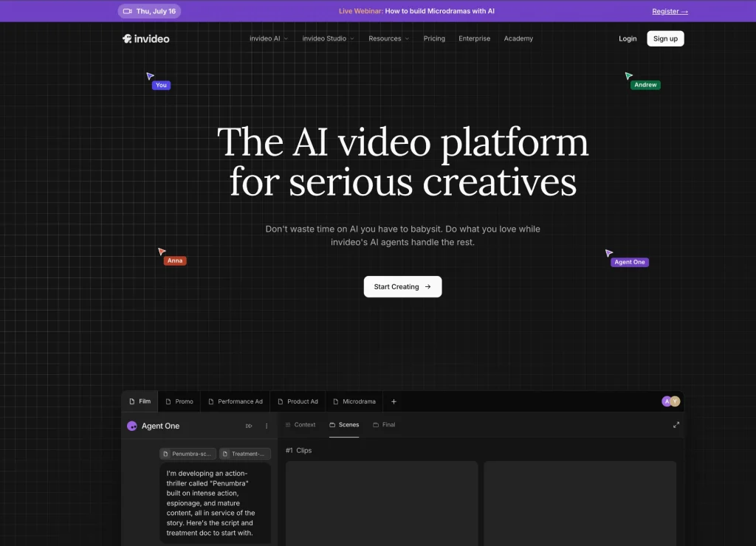
Task: Click the "#1 Clips" heading
Action: (x=298, y=450)
